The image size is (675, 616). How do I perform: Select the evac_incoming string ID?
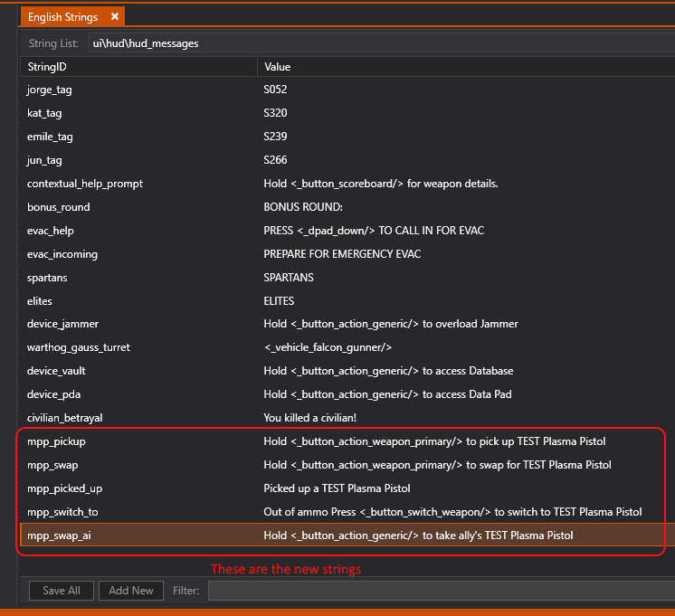coord(62,254)
